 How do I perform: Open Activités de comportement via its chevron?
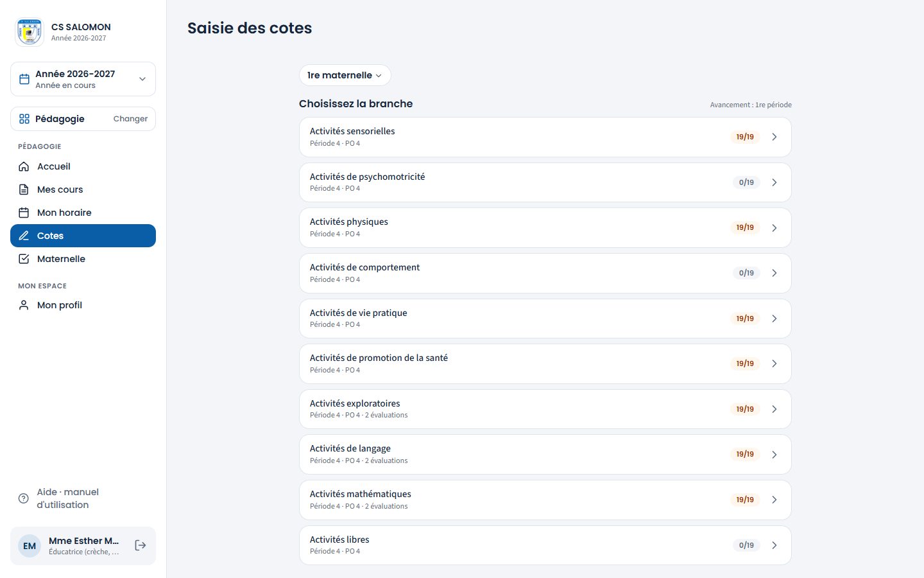coord(774,273)
